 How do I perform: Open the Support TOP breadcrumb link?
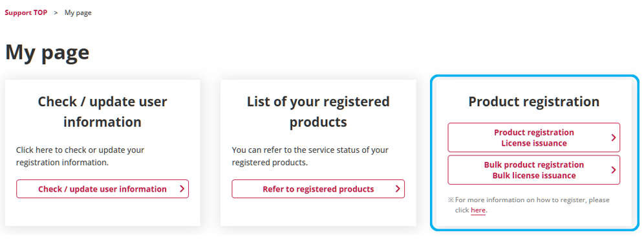26,12
